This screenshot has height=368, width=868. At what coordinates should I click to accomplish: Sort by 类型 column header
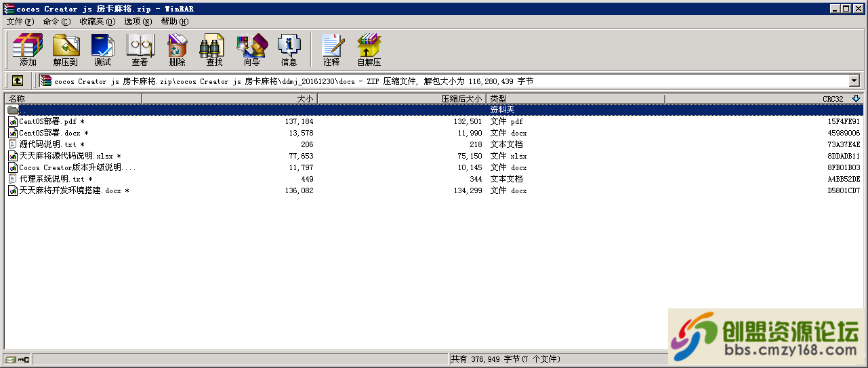575,99
